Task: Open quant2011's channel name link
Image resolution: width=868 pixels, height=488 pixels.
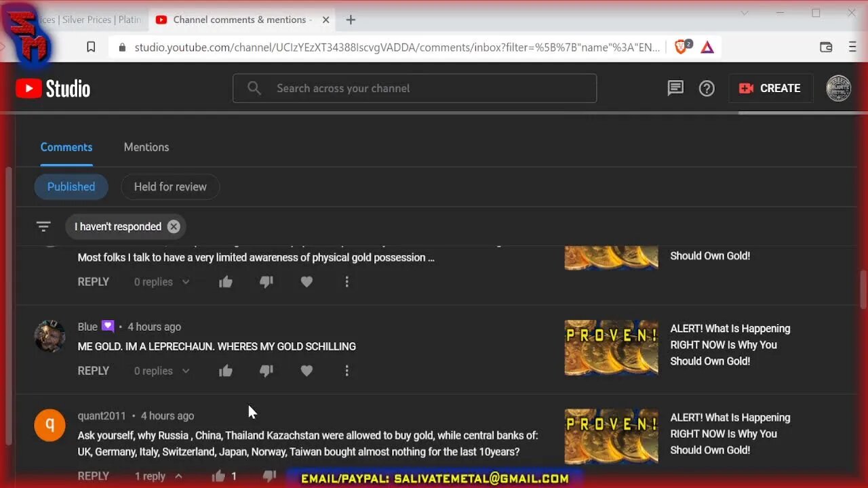Action: tap(102, 415)
